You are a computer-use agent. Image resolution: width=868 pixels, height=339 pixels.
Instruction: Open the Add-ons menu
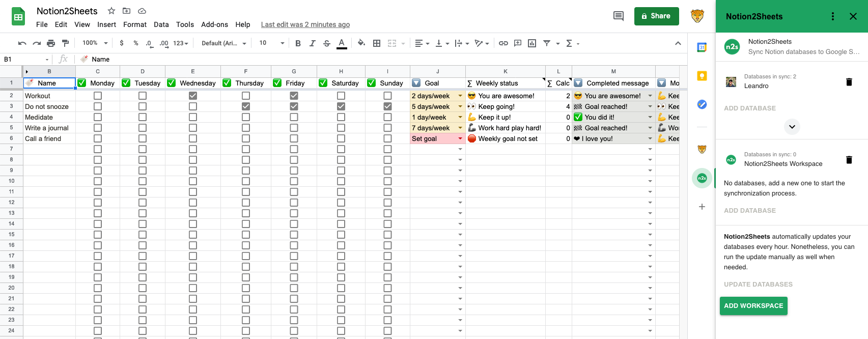[214, 24]
